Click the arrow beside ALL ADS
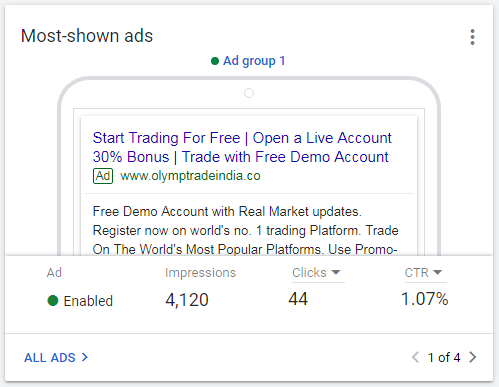Image resolution: width=499 pixels, height=387 pixels. pyautogui.click(x=85, y=357)
